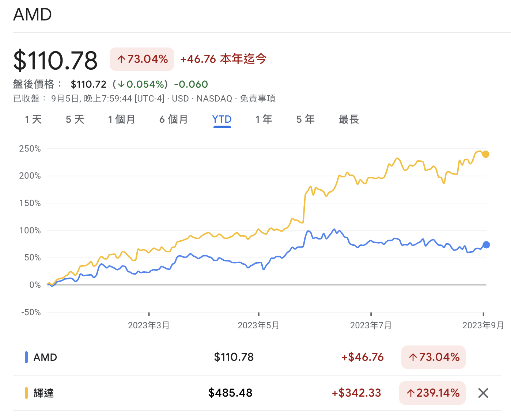511x420 pixels.
Task: Click the yellow 輝達 legend color bar
Action: 26,393
